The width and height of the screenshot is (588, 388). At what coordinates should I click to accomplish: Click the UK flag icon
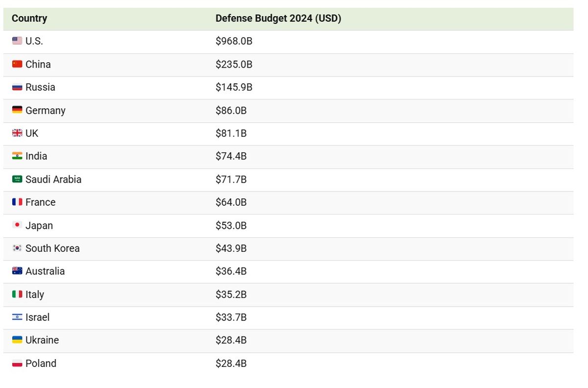click(17, 133)
